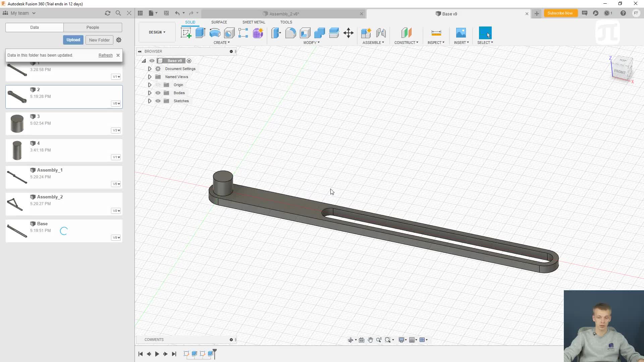
Task: Collapse the Base v9 root node
Action: pyautogui.click(x=144, y=61)
